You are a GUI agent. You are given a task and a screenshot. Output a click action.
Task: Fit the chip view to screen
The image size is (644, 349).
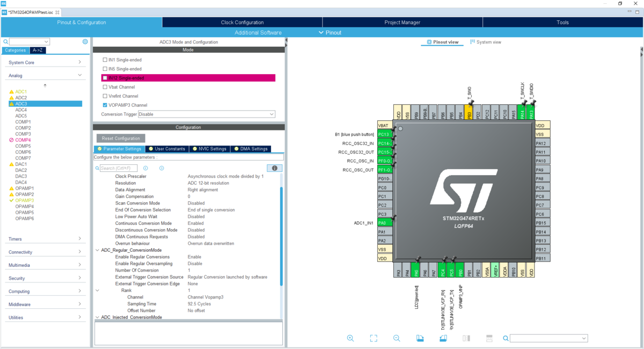(374, 338)
